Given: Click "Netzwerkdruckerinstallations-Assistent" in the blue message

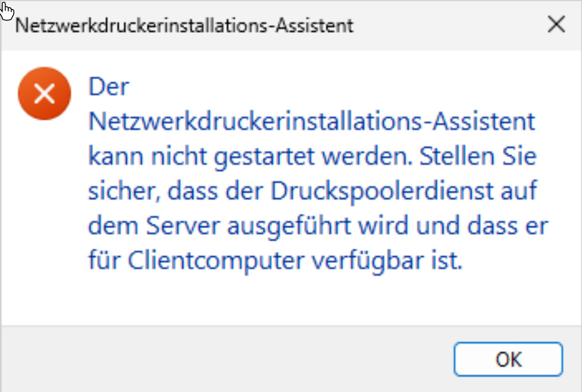Looking at the screenshot, I should pyautogui.click(x=311, y=122).
